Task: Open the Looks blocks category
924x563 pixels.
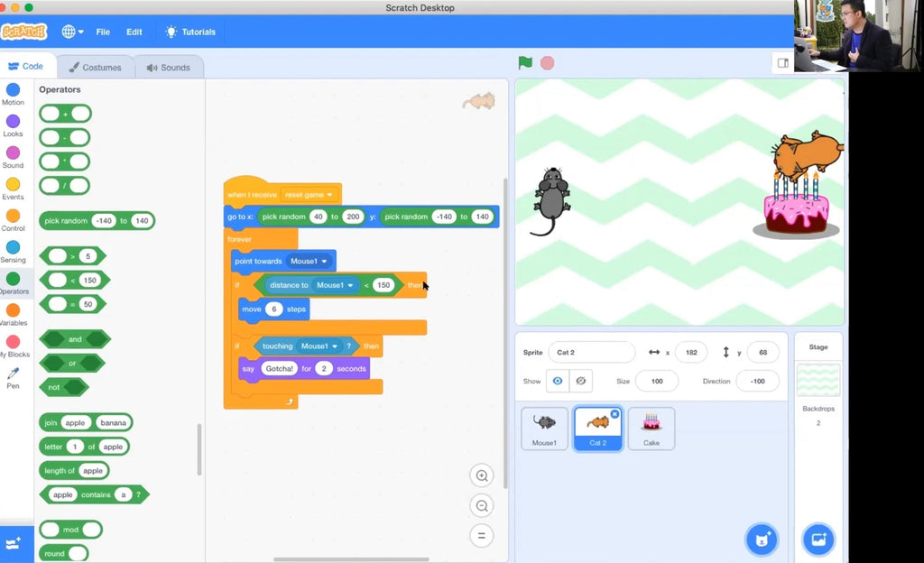Action: (x=14, y=126)
